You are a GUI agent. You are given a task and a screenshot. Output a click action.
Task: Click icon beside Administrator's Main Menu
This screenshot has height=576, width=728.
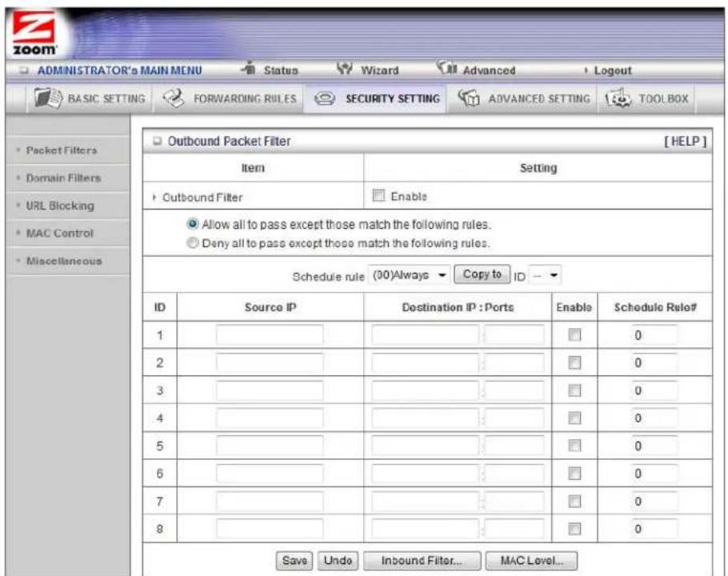click(24, 70)
